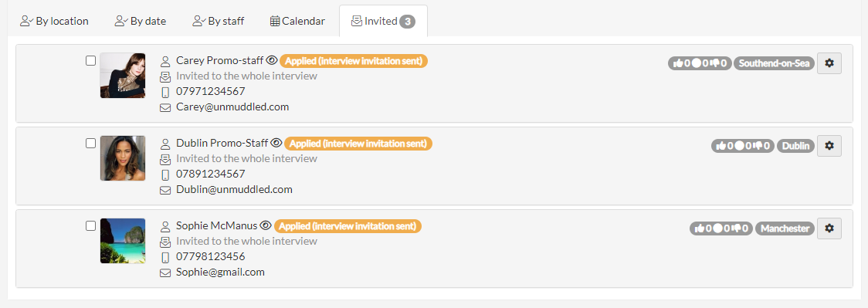Click Carey's profile photo thumbnail

123,76
